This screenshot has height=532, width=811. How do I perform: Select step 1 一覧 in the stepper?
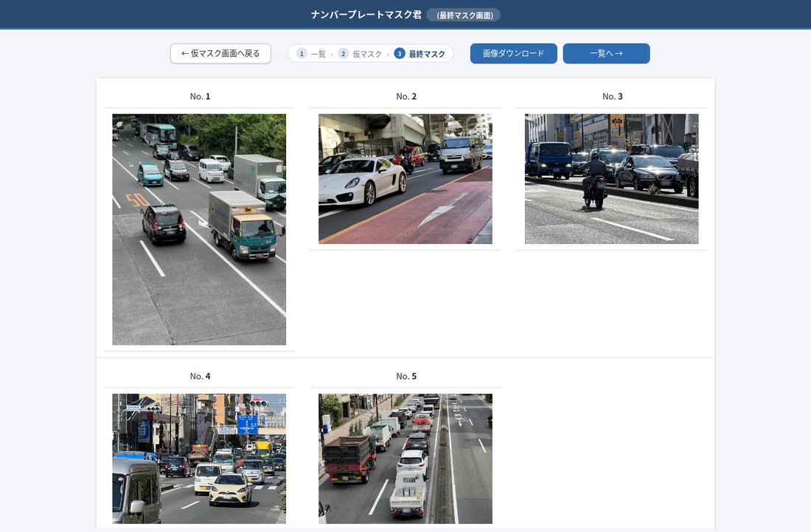[x=311, y=54]
